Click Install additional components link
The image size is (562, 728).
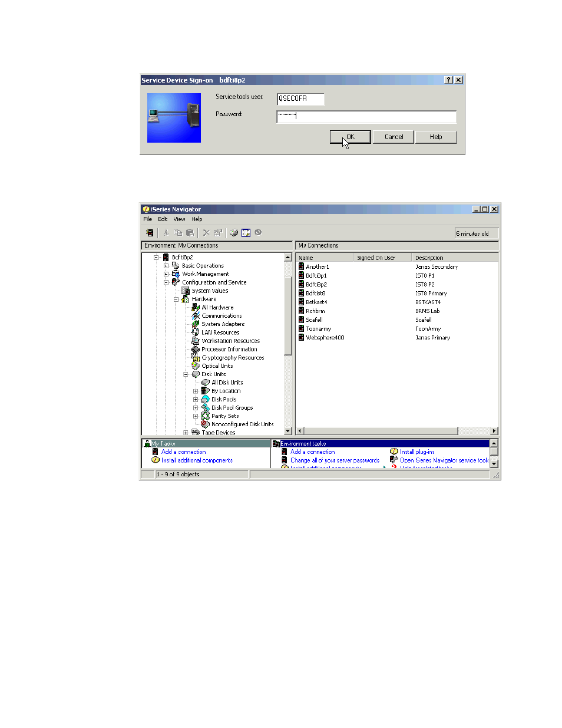point(197,460)
